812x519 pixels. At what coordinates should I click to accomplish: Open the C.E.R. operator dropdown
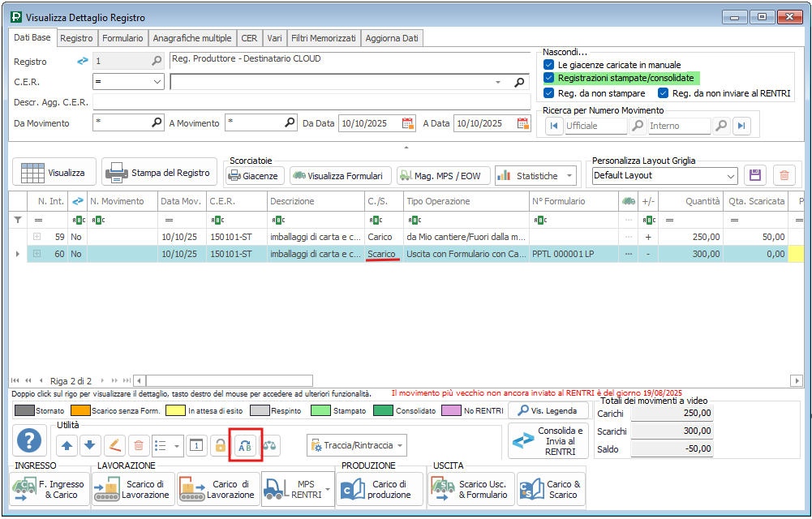pyautogui.click(x=157, y=82)
